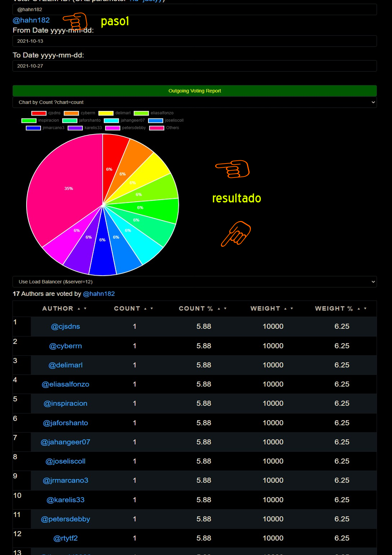This screenshot has width=392, height=555.
Task: Toggle the orange cyberrn legend swatch
Action: (71, 113)
